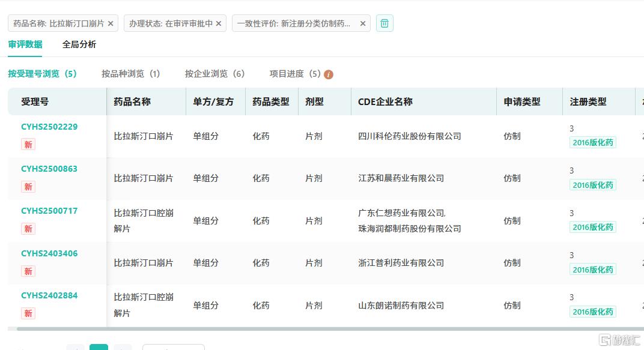Remove the 办理状态 在审评审批中 filter tag
The height and width of the screenshot is (350, 644).
pyautogui.click(x=219, y=24)
